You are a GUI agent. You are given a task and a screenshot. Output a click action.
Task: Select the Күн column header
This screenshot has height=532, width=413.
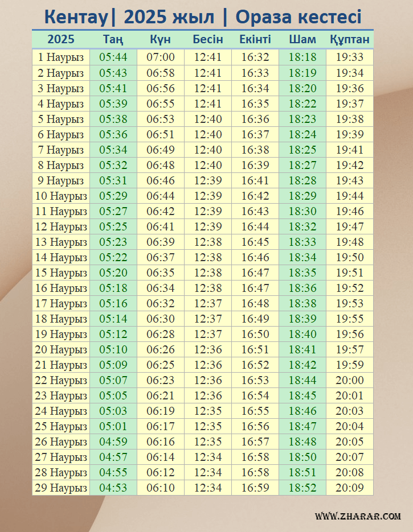pyautogui.click(x=160, y=40)
